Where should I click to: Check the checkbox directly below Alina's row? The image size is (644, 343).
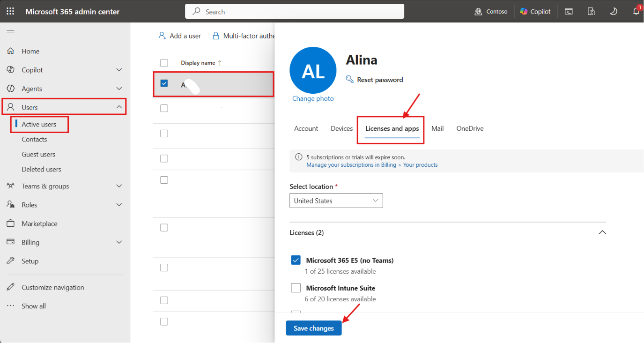tap(164, 108)
